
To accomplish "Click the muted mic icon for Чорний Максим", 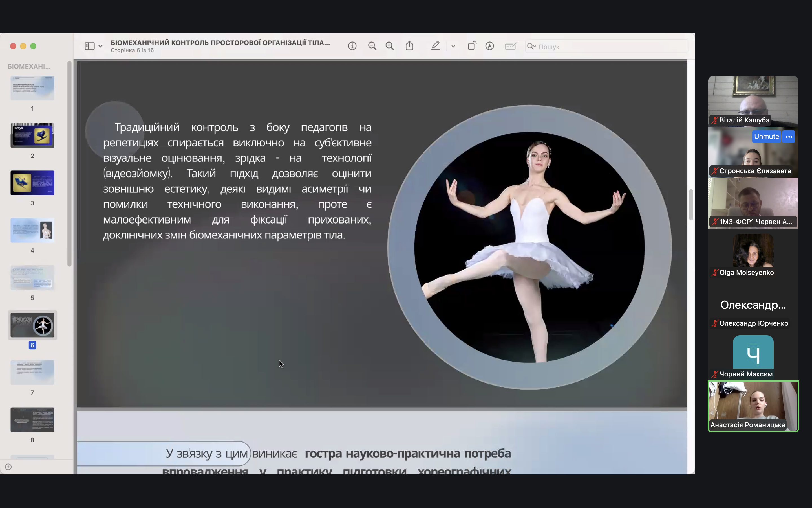I will click(x=715, y=374).
